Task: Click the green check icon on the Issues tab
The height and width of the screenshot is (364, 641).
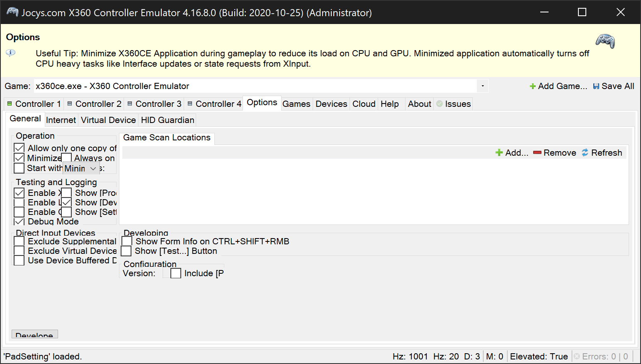Action: click(x=440, y=104)
